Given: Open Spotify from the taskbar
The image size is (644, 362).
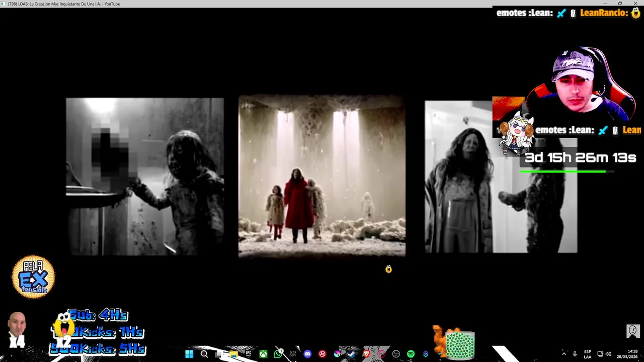Looking at the screenshot, I should coord(411,354).
